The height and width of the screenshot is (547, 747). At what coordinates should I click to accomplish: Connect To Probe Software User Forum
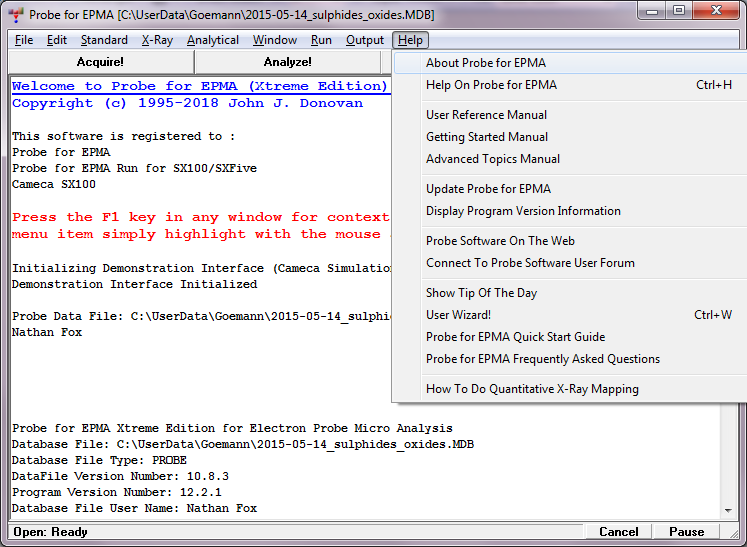point(530,263)
